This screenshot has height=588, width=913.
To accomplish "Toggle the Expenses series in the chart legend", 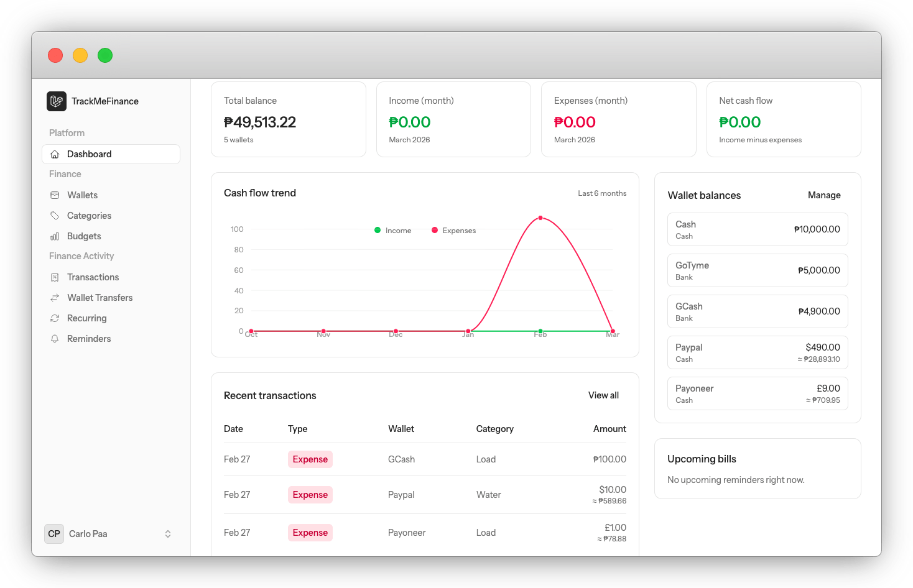I will click(453, 230).
